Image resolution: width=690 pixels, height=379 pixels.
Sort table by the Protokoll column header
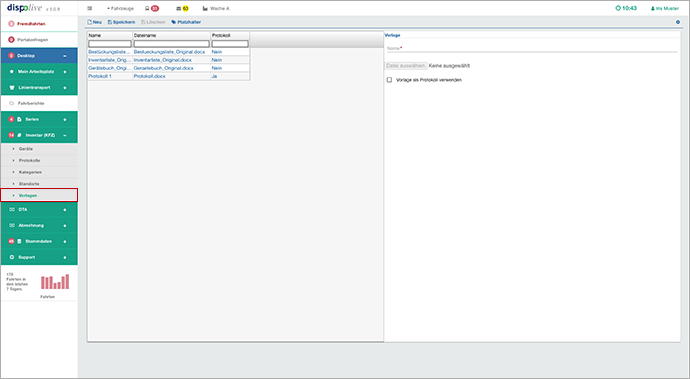click(230, 35)
